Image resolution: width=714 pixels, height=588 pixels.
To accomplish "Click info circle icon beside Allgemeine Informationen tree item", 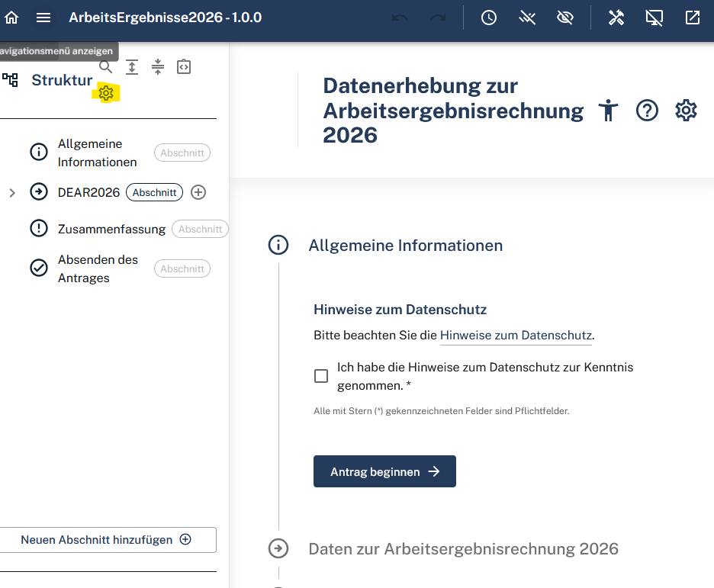I will 39,152.
